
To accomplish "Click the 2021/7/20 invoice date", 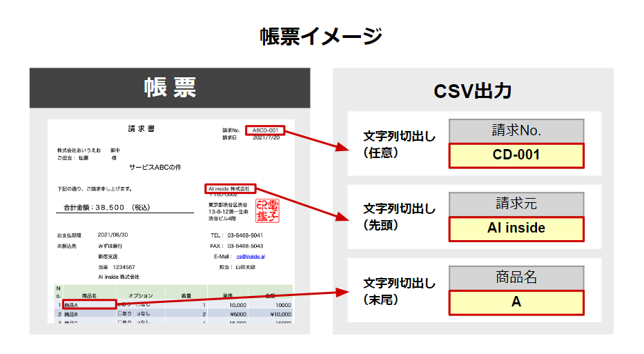I will tap(266, 137).
